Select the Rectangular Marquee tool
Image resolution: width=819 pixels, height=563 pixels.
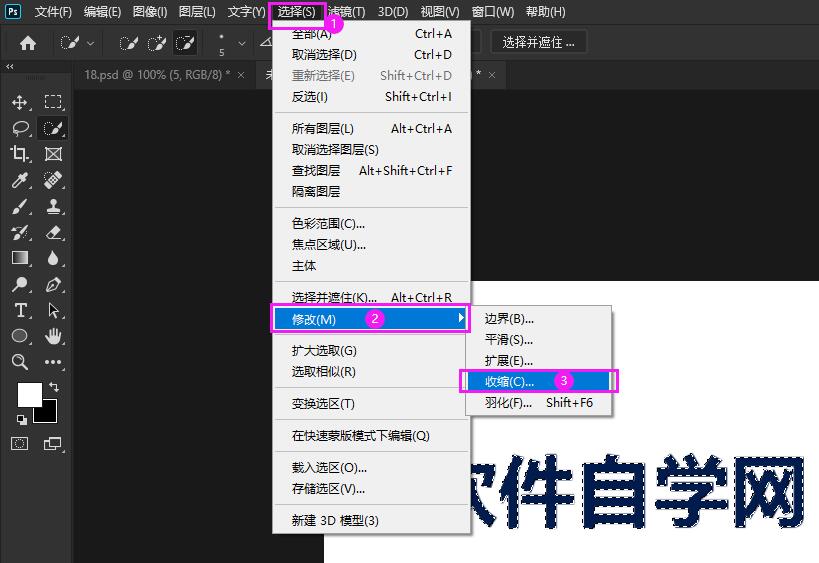(x=53, y=102)
